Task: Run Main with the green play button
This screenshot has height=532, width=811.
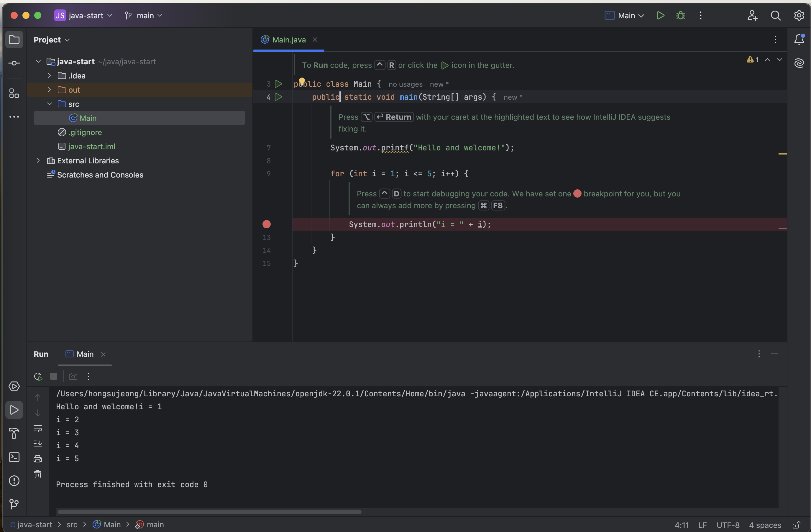Action: click(660, 16)
